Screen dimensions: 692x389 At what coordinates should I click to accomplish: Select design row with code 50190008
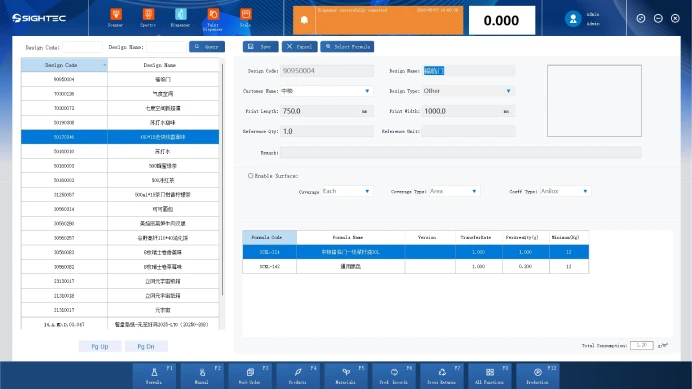(x=120, y=123)
